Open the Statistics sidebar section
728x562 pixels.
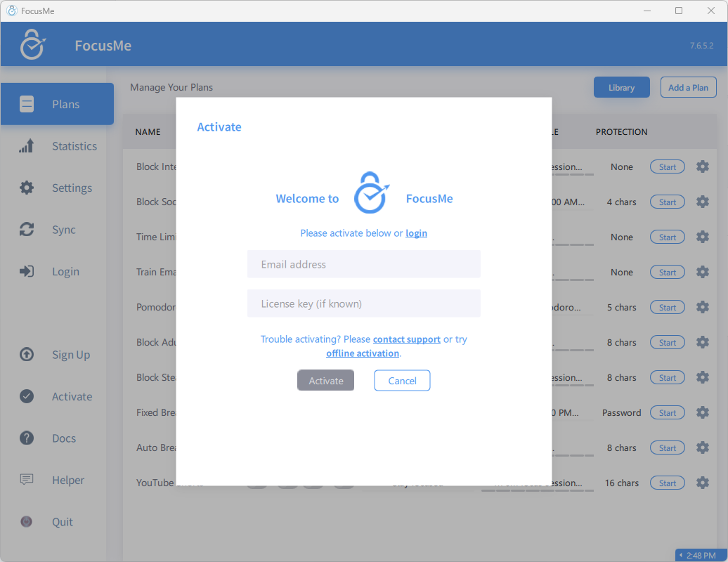pyautogui.click(x=57, y=145)
